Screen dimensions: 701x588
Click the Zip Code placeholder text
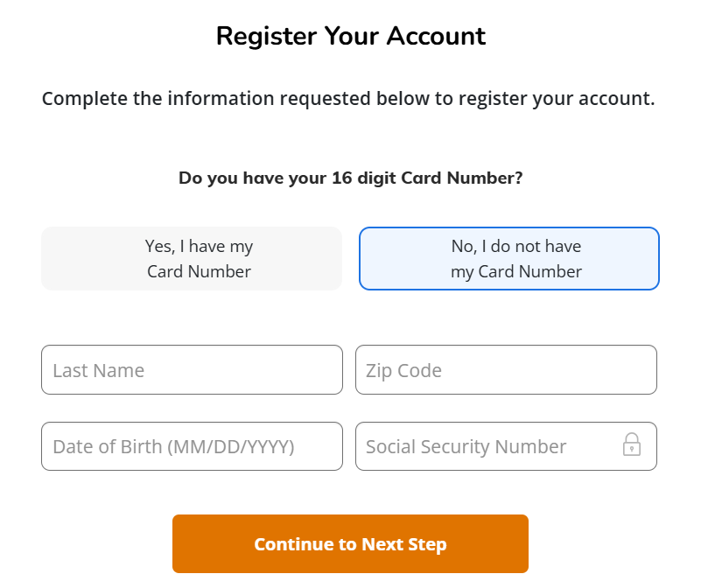click(x=404, y=370)
